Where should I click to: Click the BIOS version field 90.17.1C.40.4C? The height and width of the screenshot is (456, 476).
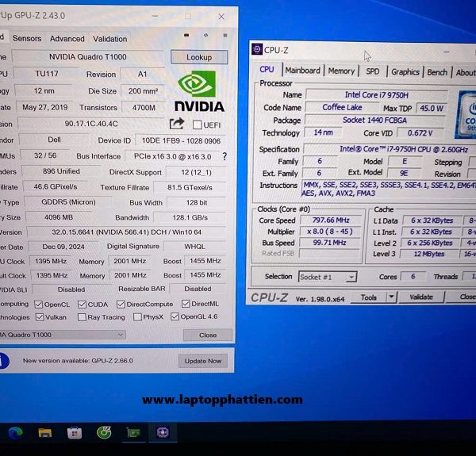pos(91,124)
